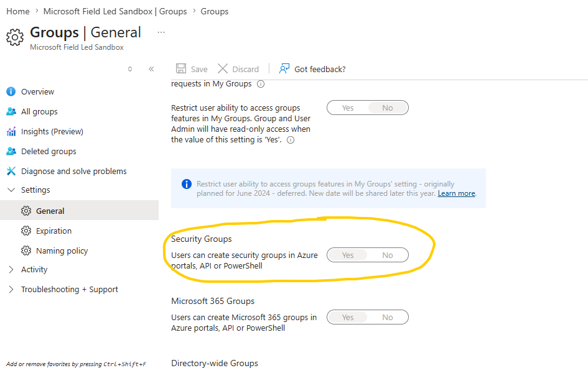588x368 pixels.
Task: Click the Groups gear icon in header
Action: pos(15,37)
